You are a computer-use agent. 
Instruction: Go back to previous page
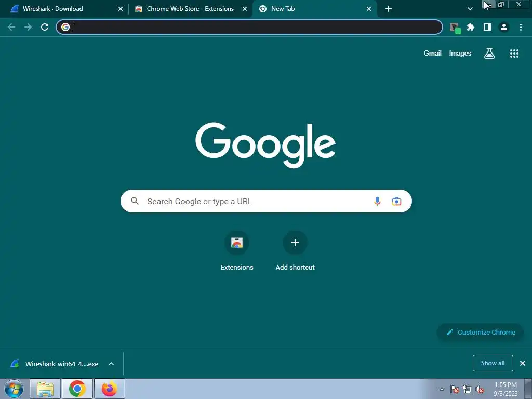tap(11, 27)
